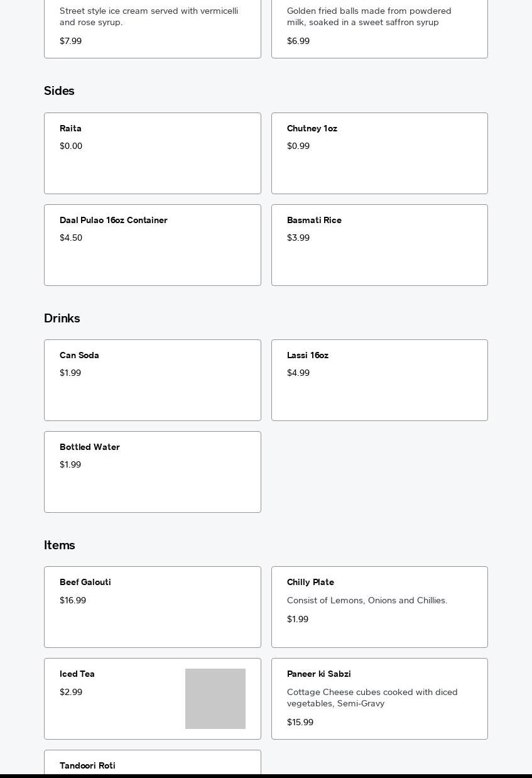
Task: Click the Drinks section heading
Action: [62, 318]
